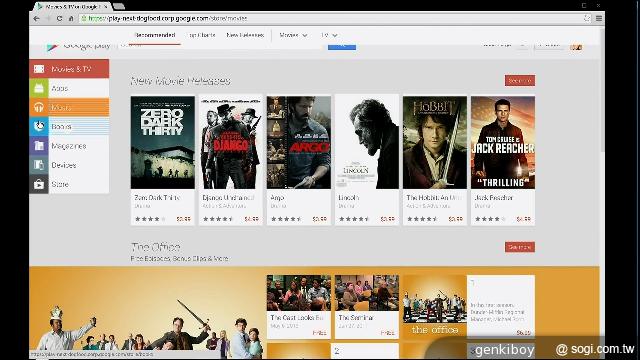Viewport: 640px width, 360px height.
Task: Switch to the Top Charts tab
Action: 202,35
